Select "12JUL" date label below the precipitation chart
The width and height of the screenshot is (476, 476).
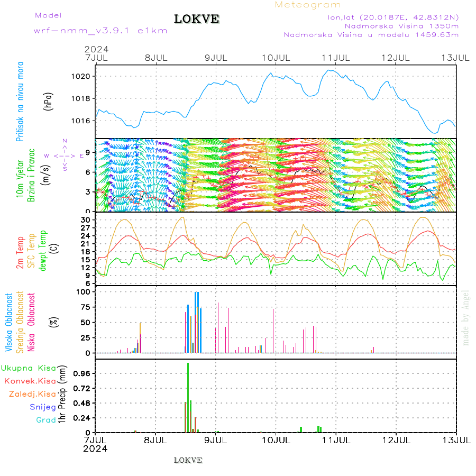pyautogui.click(x=396, y=440)
